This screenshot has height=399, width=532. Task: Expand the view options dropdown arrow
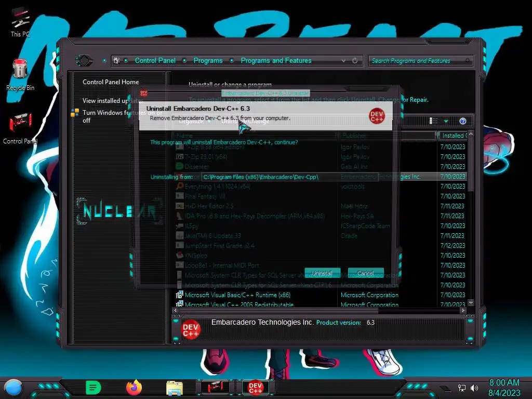(446, 121)
